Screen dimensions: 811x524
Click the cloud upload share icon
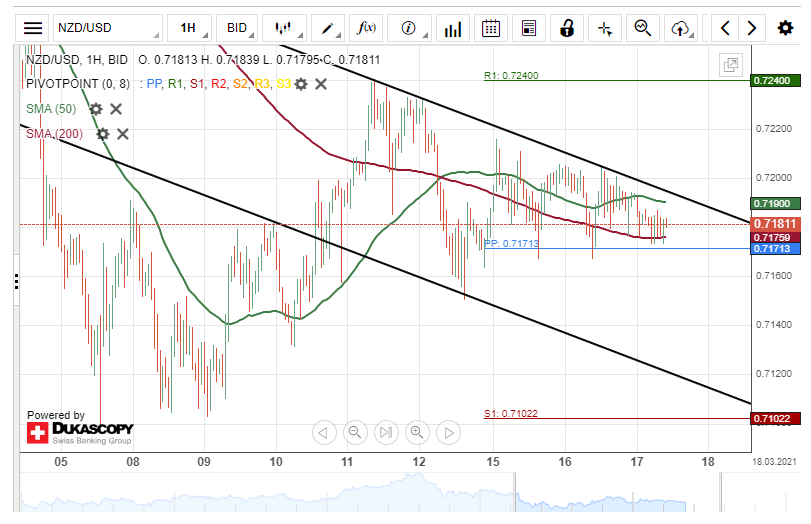[682, 28]
